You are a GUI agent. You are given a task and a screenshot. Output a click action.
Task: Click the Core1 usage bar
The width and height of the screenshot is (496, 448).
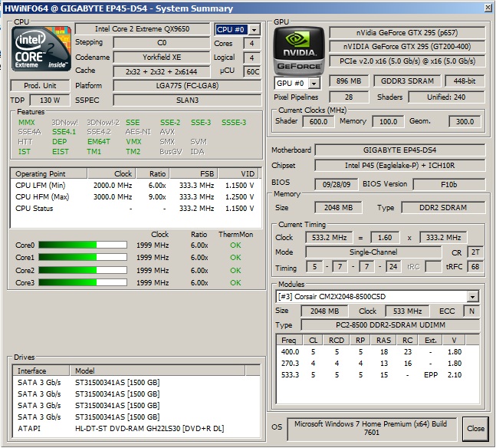[x=83, y=258]
